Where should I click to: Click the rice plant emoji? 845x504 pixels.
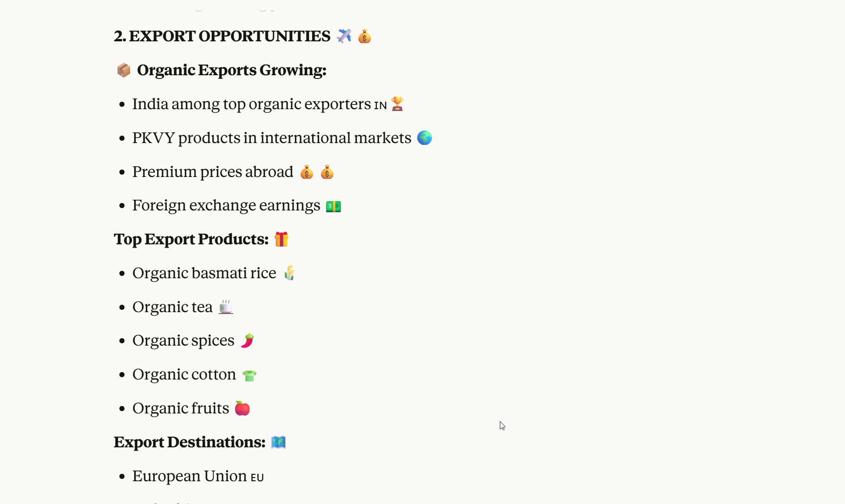289,273
